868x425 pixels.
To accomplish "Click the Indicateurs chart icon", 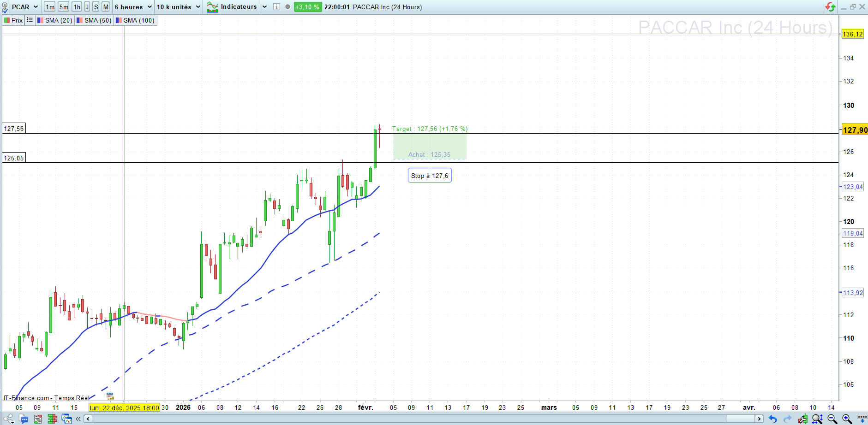I will coord(212,7).
